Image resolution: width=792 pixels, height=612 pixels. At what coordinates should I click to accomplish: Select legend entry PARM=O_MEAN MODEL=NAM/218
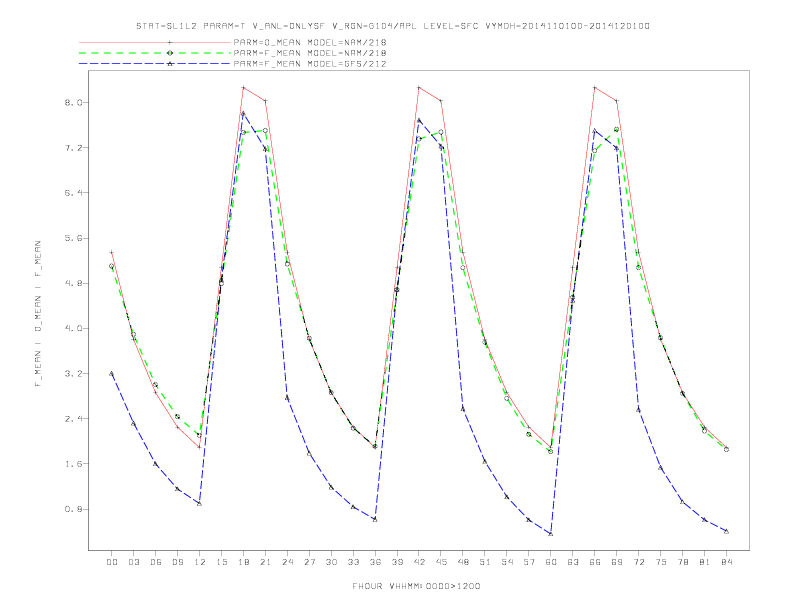[310, 42]
